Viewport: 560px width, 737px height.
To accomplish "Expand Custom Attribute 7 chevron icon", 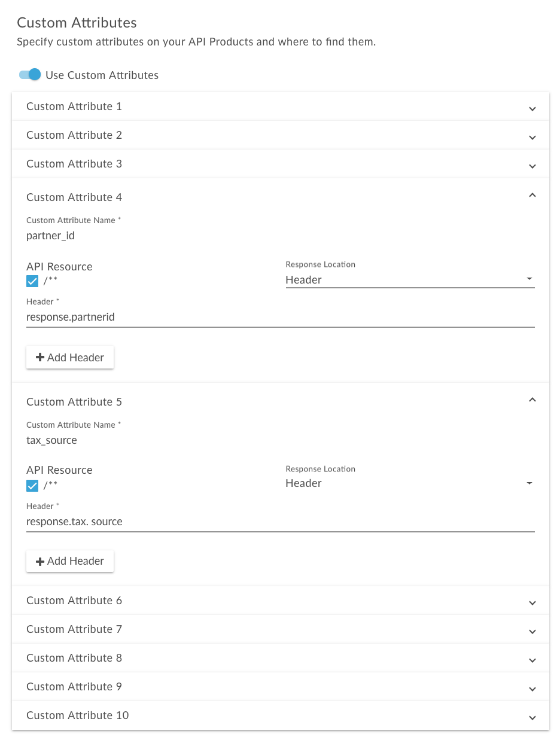I will 532,632.
